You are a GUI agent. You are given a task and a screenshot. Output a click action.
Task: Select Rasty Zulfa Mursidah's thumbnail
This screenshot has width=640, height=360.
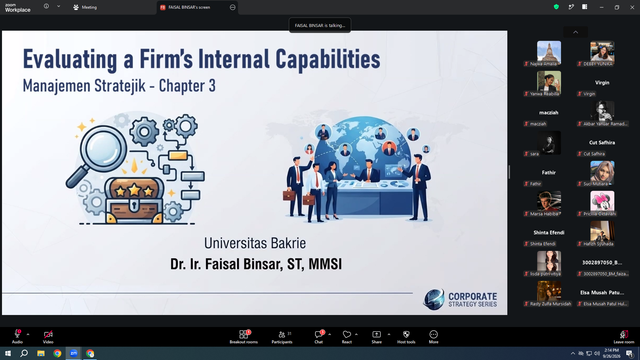[549, 293]
